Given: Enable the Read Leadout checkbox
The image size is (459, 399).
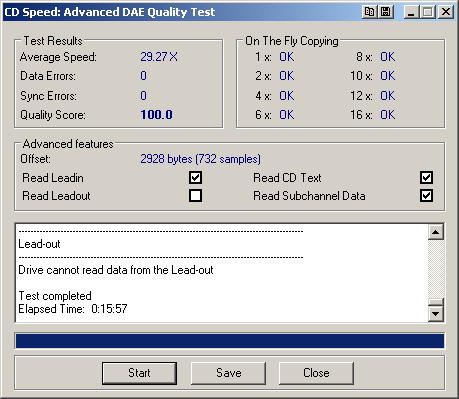Looking at the screenshot, I should (195, 196).
